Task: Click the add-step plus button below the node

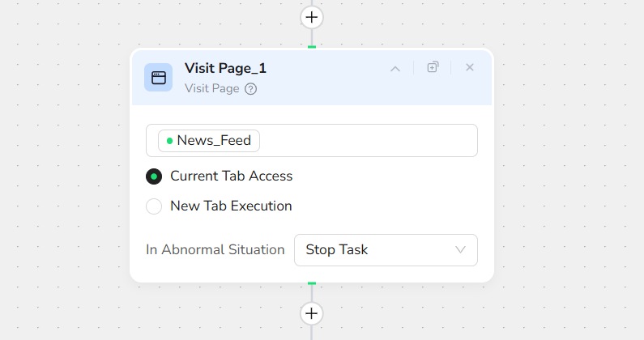Action: tap(312, 313)
